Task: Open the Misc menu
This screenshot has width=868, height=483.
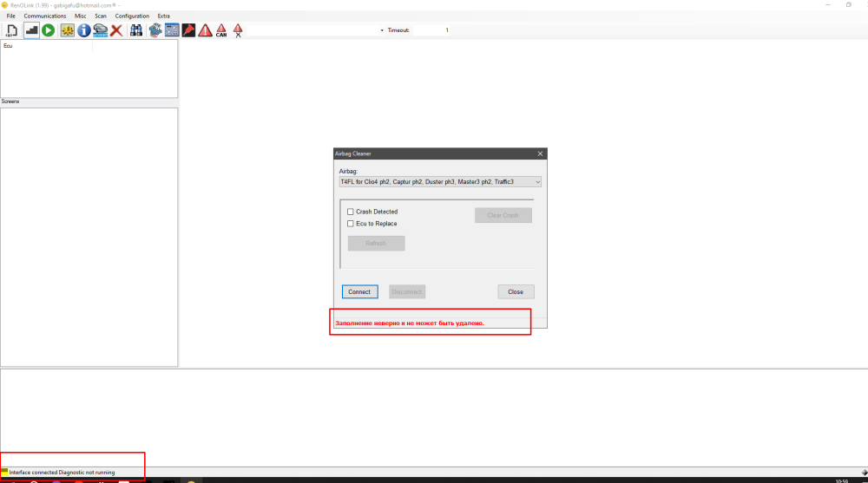Action: tap(80, 16)
